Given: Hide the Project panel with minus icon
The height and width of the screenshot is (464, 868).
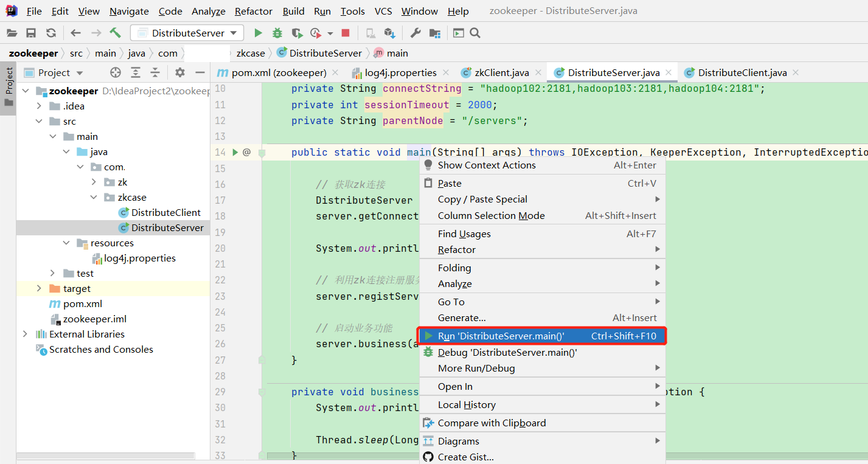Looking at the screenshot, I should tap(200, 72).
